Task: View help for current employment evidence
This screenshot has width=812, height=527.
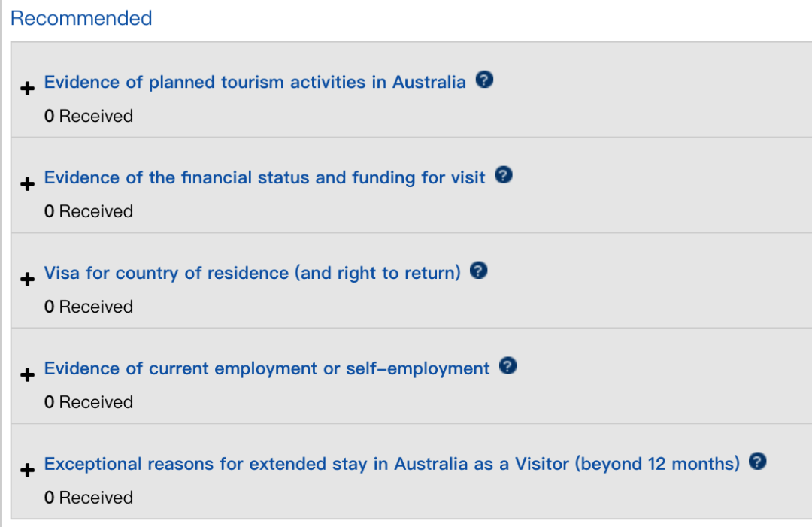Action: 508,366
